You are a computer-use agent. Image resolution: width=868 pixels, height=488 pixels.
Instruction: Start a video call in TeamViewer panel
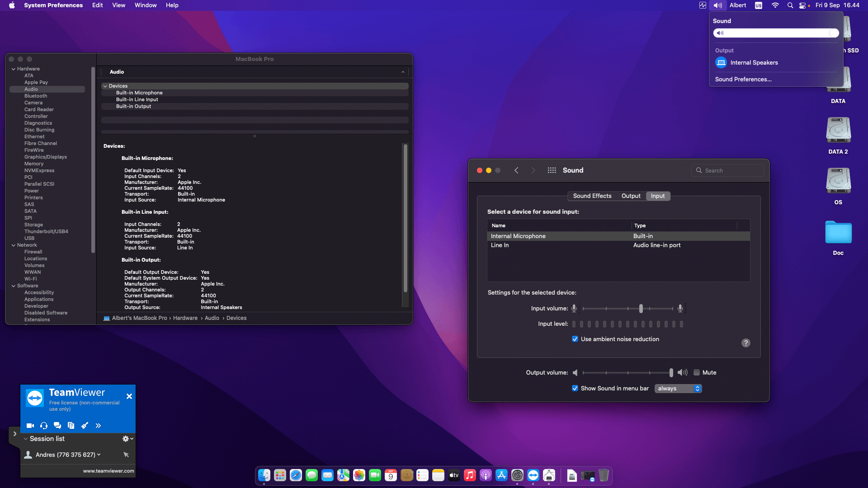pos(30,425)
